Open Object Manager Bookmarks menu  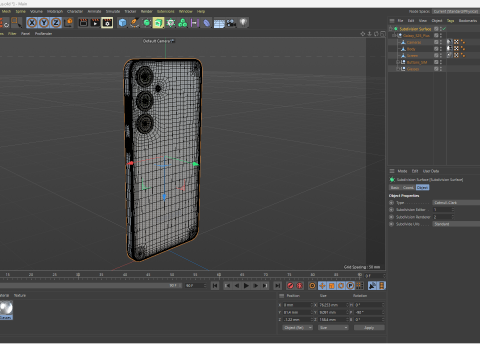click(x=468, y=21)
